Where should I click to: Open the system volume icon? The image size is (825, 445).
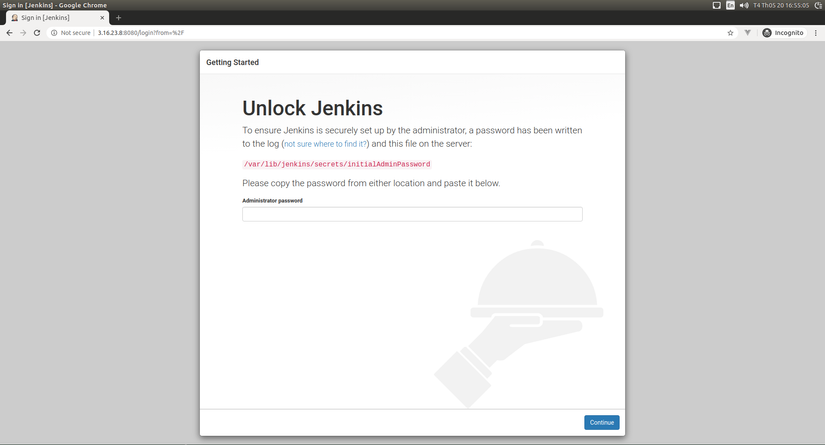click(x=744, y=5)
